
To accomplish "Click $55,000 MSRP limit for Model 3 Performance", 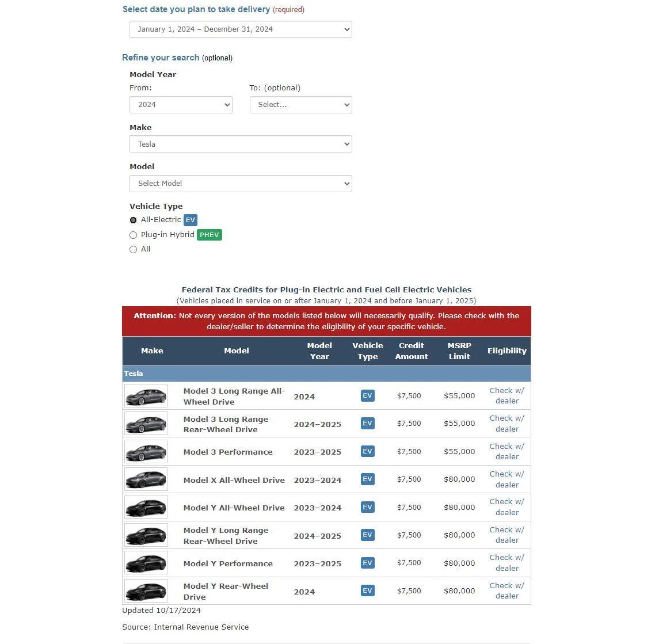I will coord(459,451).
